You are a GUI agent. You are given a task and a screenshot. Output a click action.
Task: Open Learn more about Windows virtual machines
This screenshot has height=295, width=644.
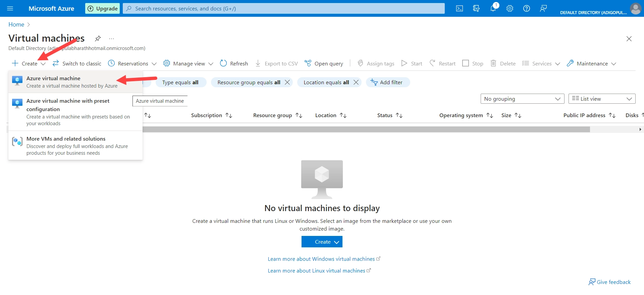click(x=324, y=259)
